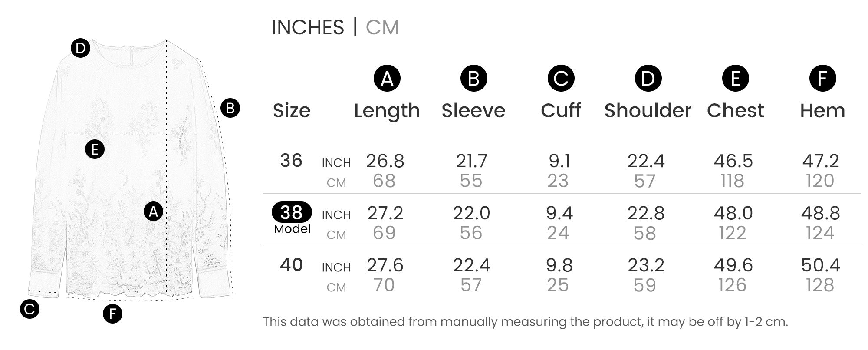Screen dimensions: 868x350
Task: Click the A badge above Length
Action: coord(387,78)
